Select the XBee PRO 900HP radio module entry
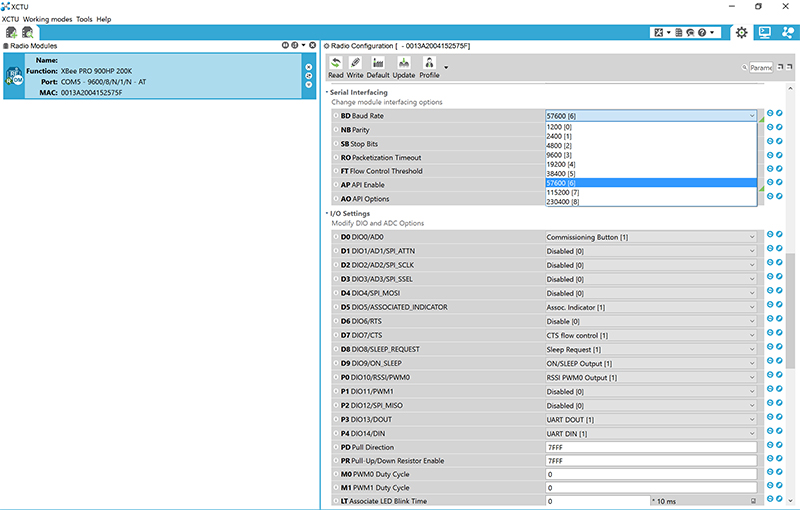800x510 pixels. [160, 76]
